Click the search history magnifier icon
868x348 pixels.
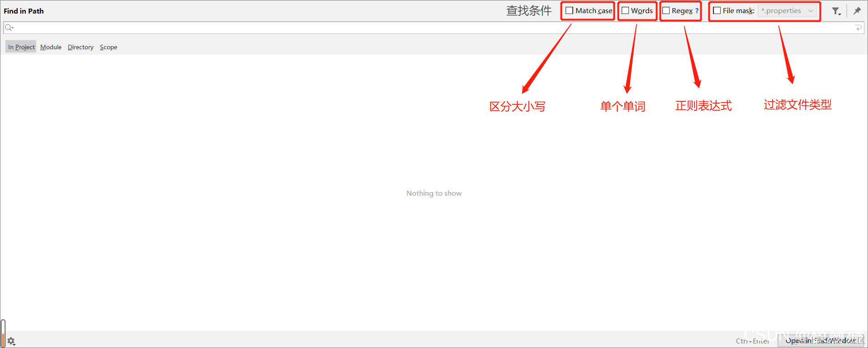9,28
